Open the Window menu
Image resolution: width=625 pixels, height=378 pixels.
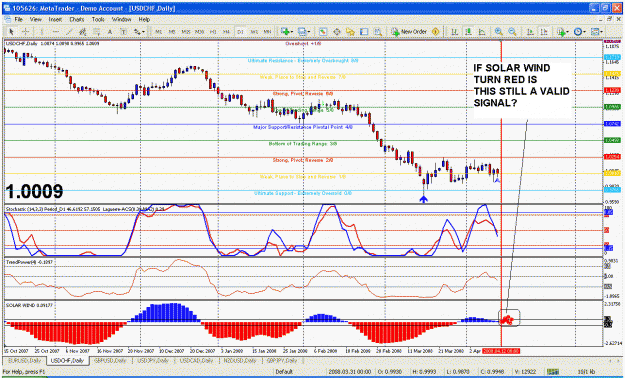[x=121, y=19]
